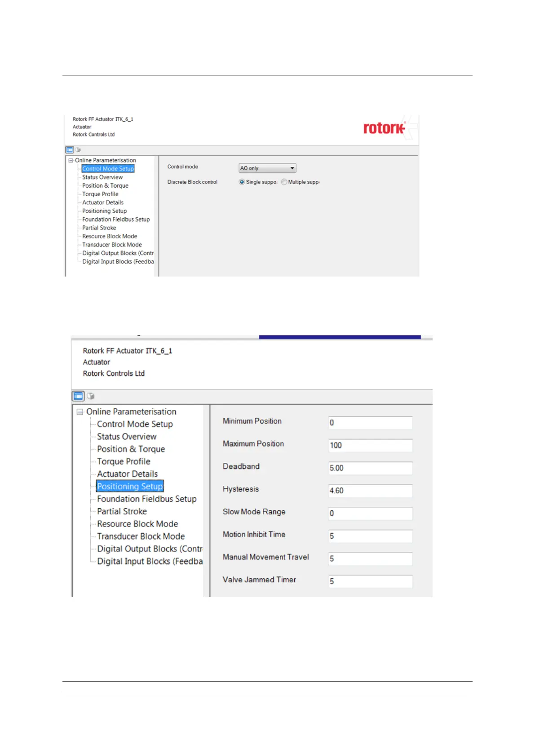535x756 pixels.
Task: Select Torque Profile in lower tree
Action: (124, 462)
